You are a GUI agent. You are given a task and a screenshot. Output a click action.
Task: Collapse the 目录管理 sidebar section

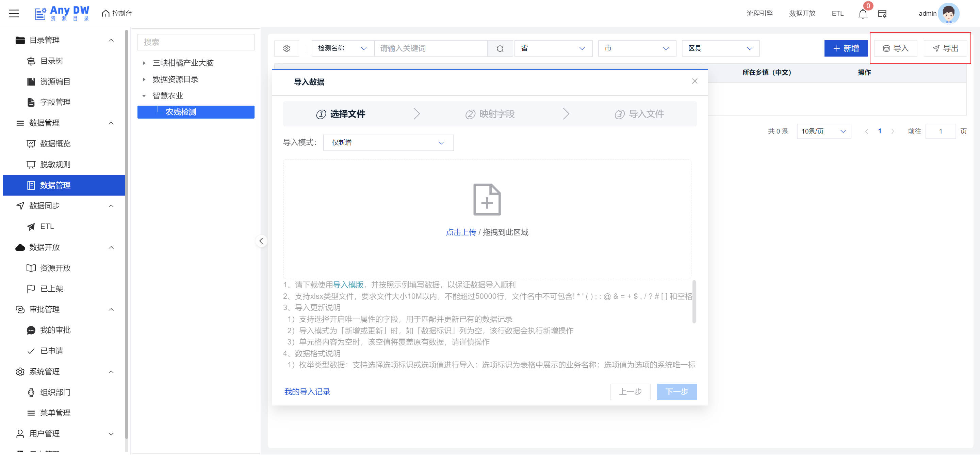(111, 40)
